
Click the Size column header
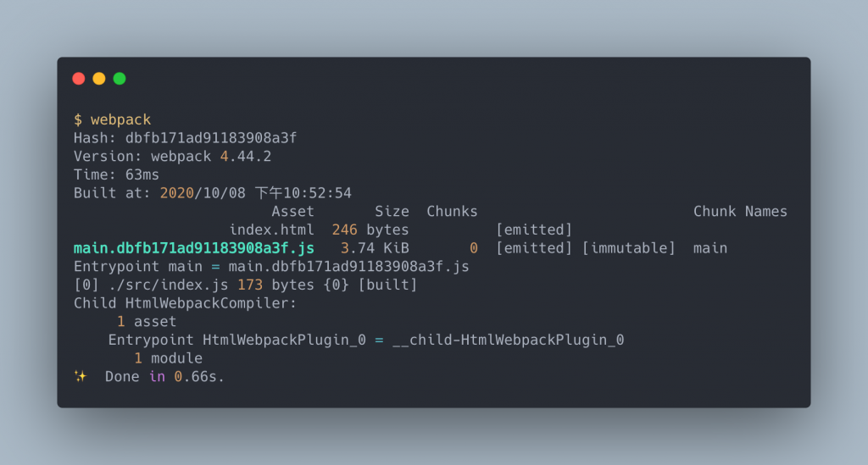392,211
